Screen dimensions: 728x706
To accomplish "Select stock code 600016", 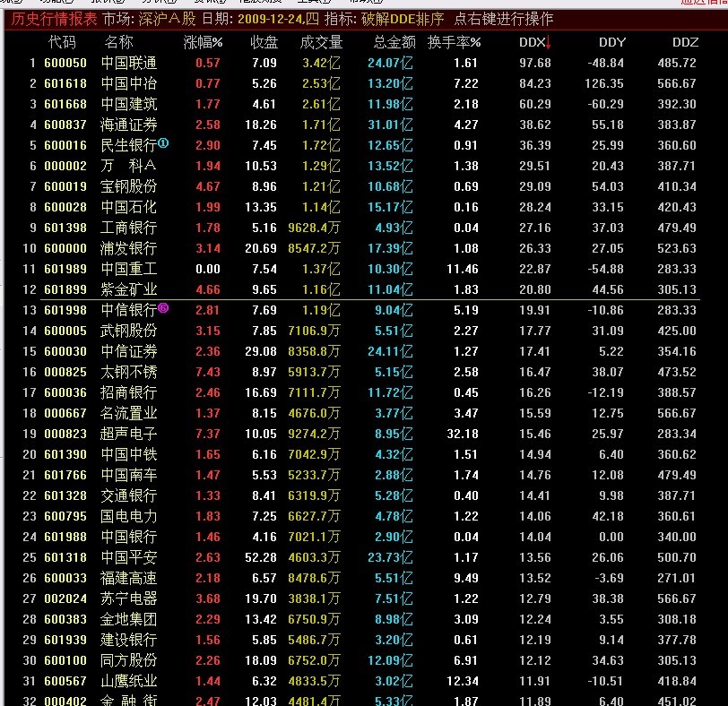I will tap(65, 145).
